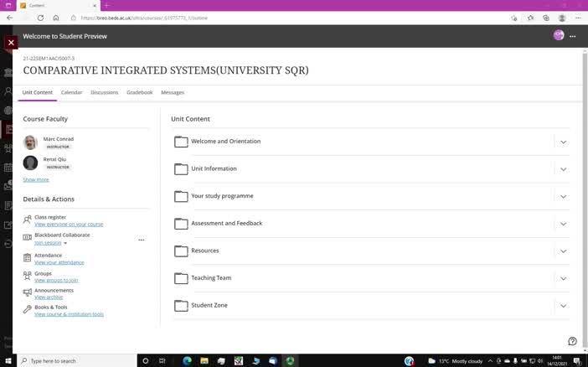Click the Class register people icon
Viewport: 588px width, 367px height.
pyautogui.click(x=27, y=220)
